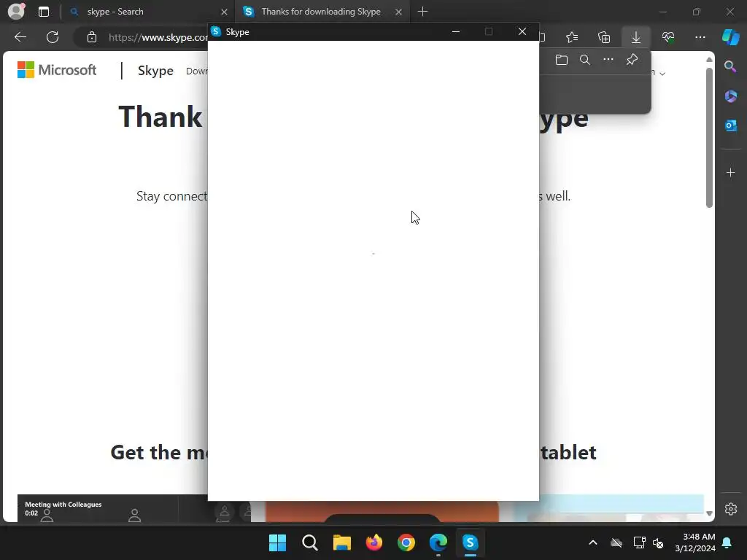The height and width of the screenshot is (560, 747).
Task: Open the Edge Favorites star icon
Action: pyautogui.click(x=572, y=37)
